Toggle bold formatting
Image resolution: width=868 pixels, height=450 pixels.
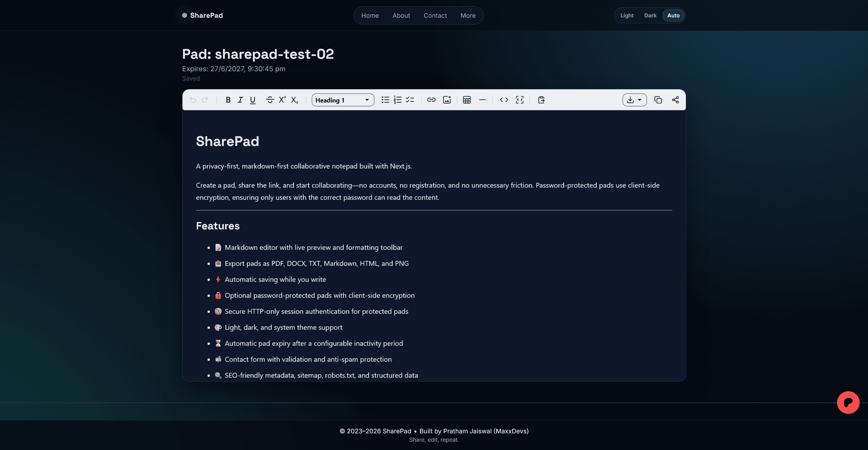pos(228,100)
